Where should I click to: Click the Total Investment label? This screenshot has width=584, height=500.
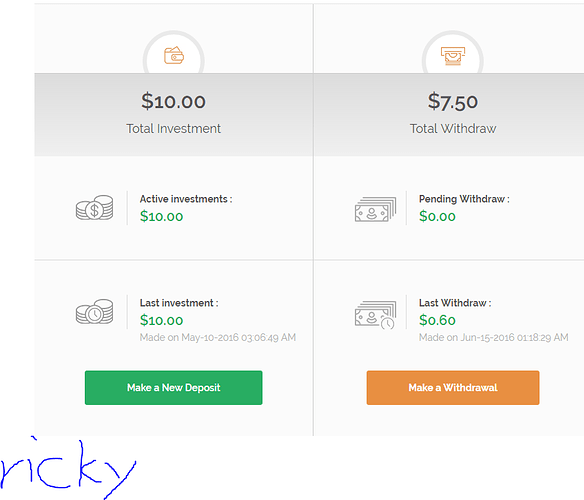coord(174,129)
